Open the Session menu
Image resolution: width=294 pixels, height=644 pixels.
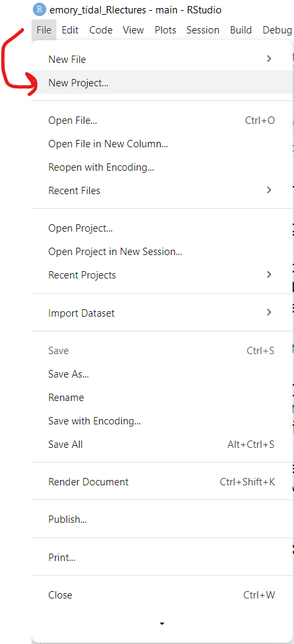coord(203,30)
